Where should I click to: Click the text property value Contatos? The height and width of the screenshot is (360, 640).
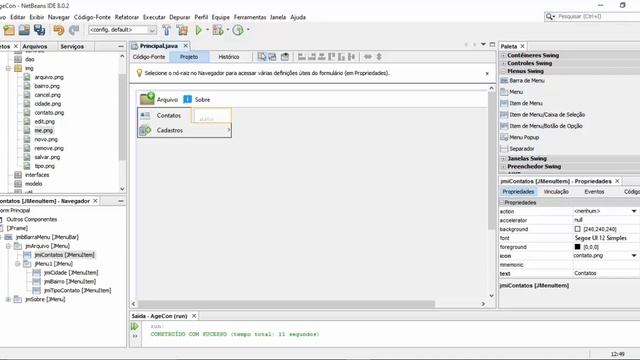pyautogui.click(x=606, y=273)
